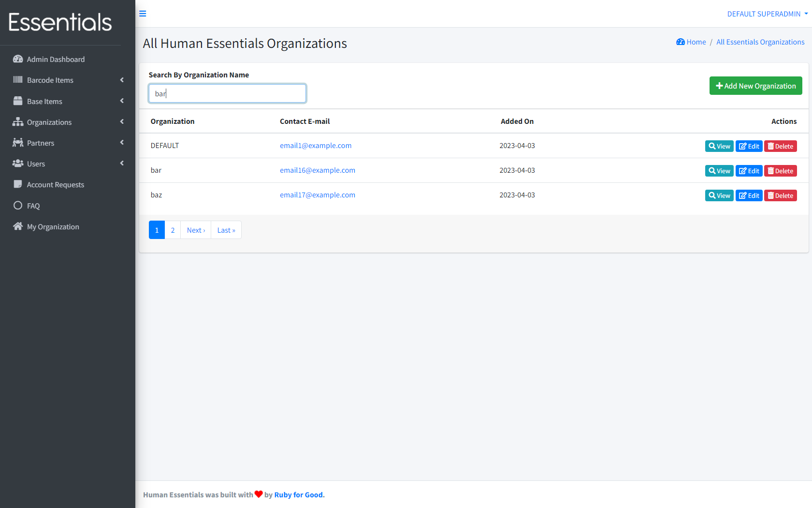
Task: Click the Contact E-mail column header
Action: point(305,121)
